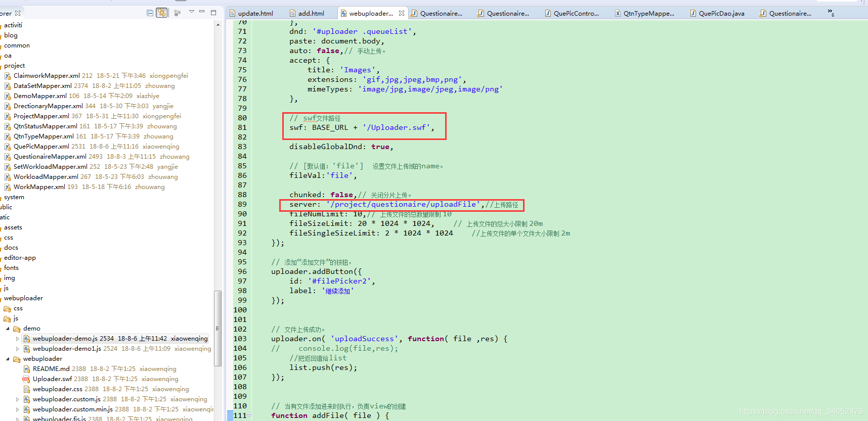Open the first Questionaire... tab after webuploader
The image size is (868, 421).
(x=437, y=13)
